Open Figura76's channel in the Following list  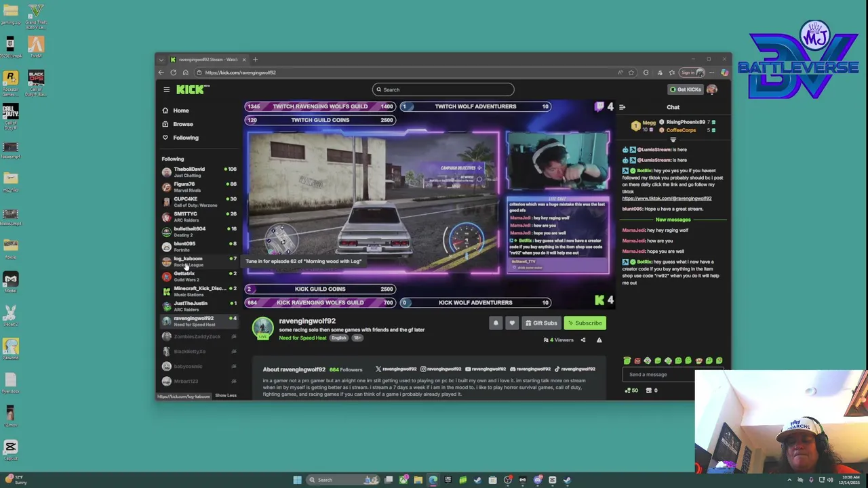tap(199, 187)
